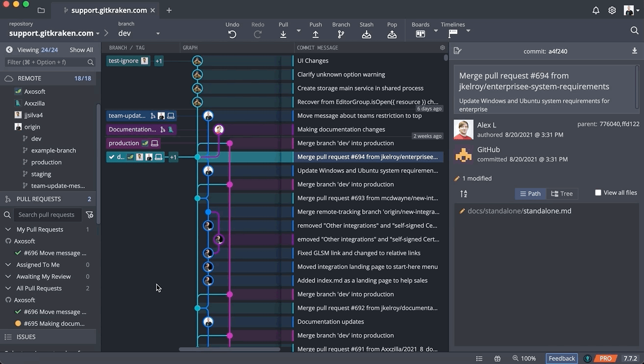644x364 pixels.
Task: Open the Timelines icon
Action: (x=453, y=34)
